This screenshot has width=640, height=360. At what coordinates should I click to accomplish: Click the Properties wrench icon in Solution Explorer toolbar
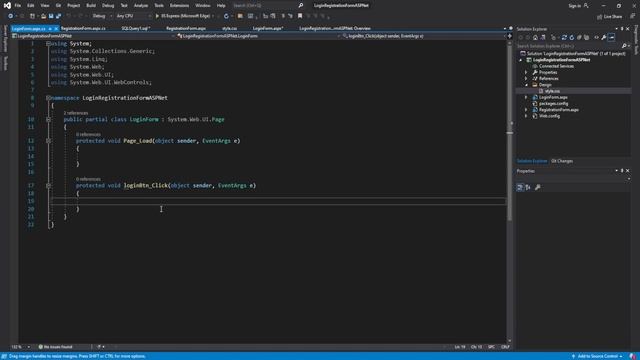604,38
